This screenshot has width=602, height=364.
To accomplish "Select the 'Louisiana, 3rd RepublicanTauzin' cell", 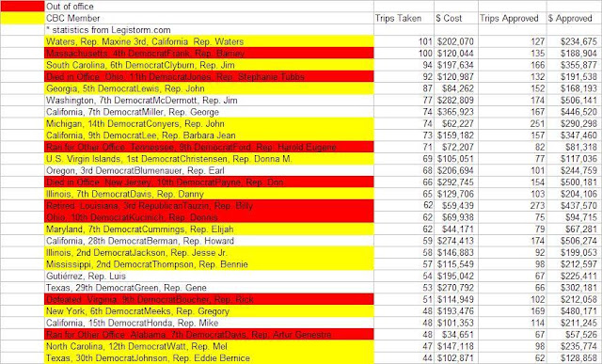I will click(x=209, y=205).
